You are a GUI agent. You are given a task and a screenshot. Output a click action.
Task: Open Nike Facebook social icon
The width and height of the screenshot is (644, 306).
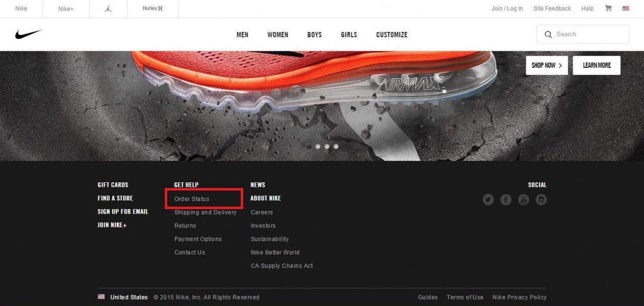coord(506,199)
